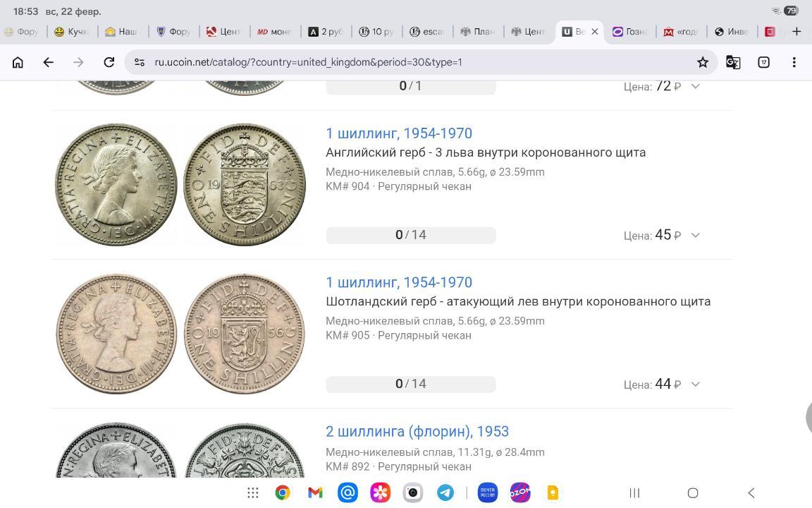Open the Ozon app in the taskbar
This screenshot has width=812, height=508.
point(520,492)
